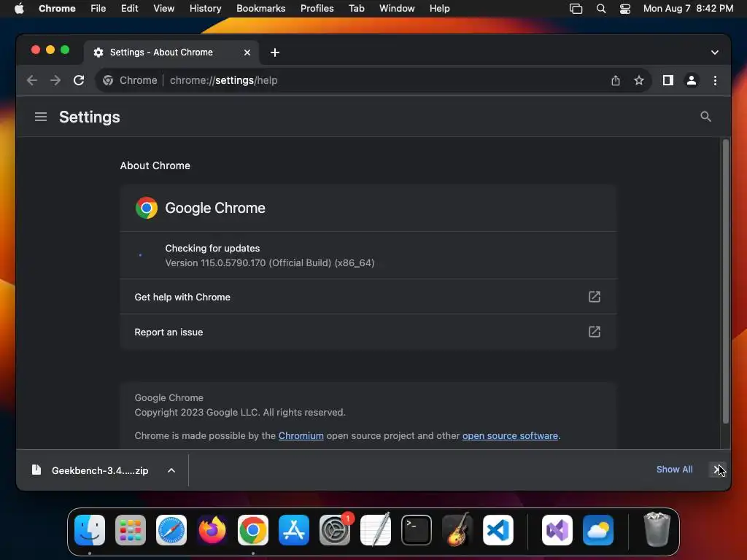Open external link icon for Report an issue
Screen dimensions: 747x560
point(594,332)
